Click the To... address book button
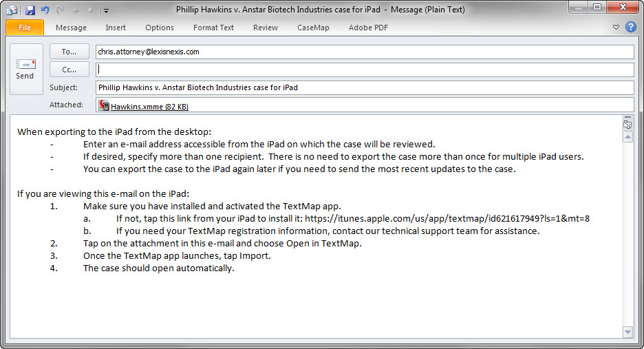The height and width of the screenshot is (349, 644). click(69, 52)
